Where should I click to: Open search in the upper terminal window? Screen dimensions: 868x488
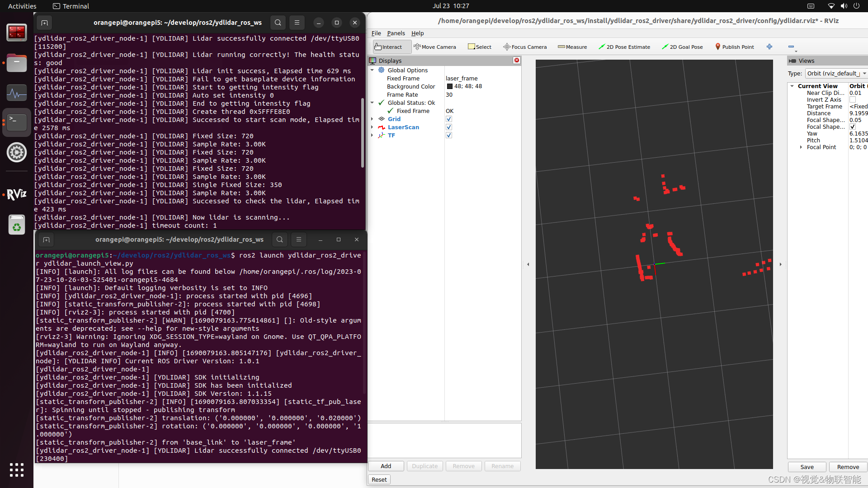click(278, 23)
